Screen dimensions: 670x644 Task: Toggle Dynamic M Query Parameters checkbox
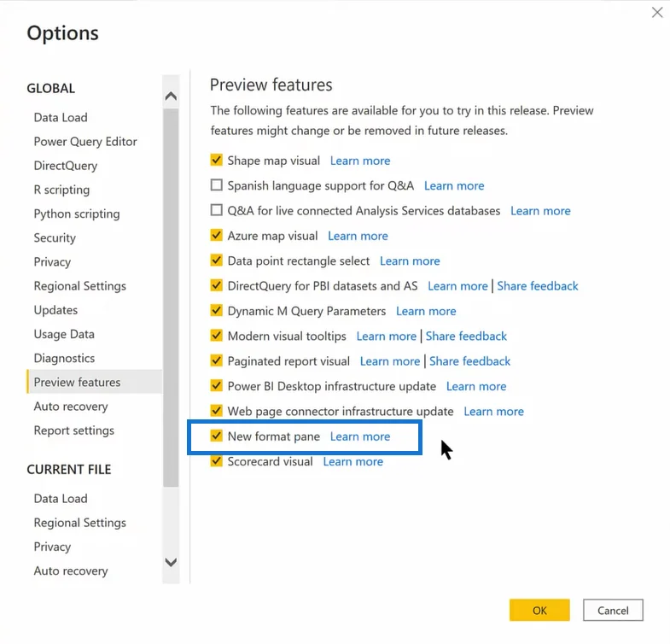(216, 310)
